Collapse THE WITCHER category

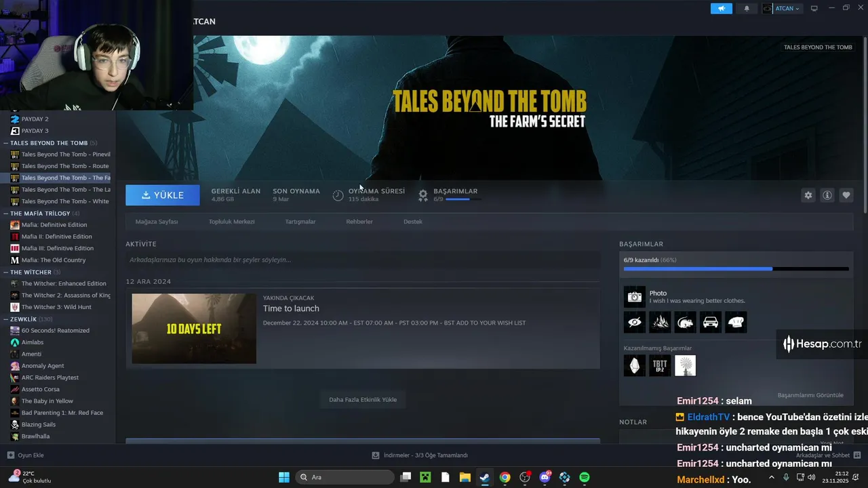[5, 272]
